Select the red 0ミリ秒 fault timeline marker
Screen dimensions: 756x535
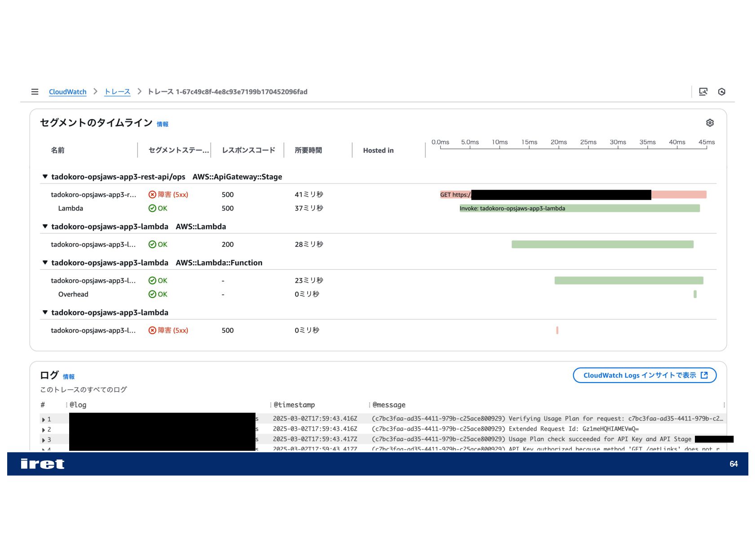pos(557,330)
